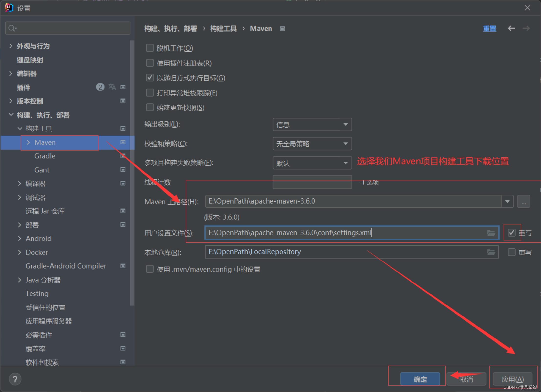Select 版本控制 menu item in sidebar
The image size is (541, 392).
click(30, 101)
